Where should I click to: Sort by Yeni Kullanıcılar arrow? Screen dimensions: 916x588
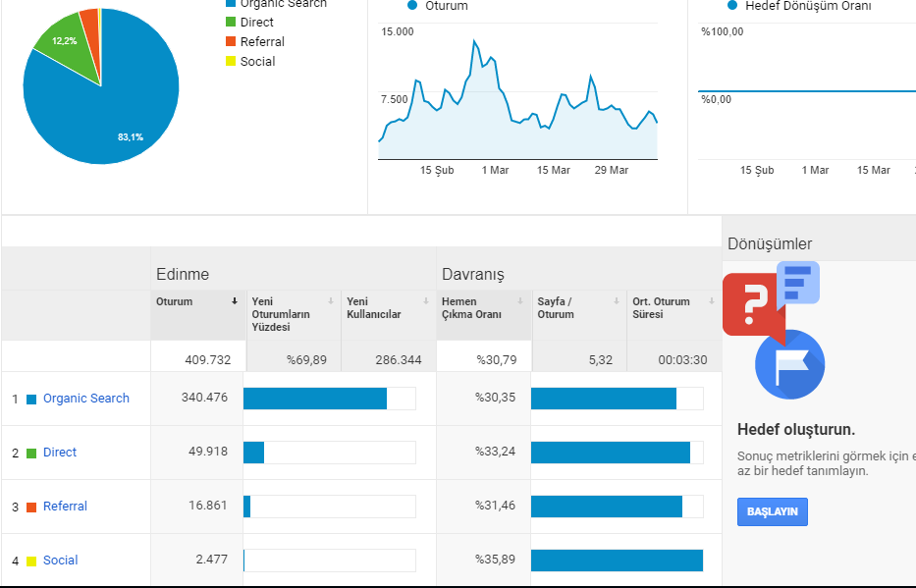[x=426, y=301]
